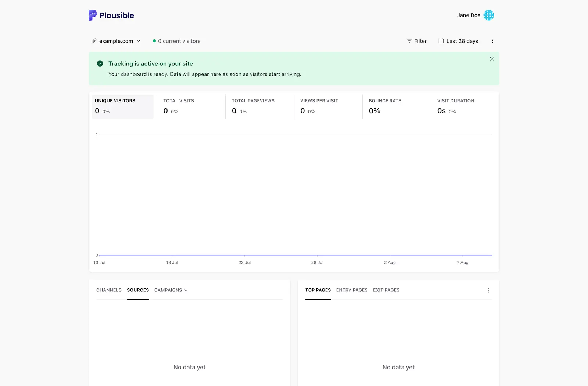The width and height of the screenshot is (588, 386).
Task: Select the Bounce Rate metric
Action: [x=397, y=107]
